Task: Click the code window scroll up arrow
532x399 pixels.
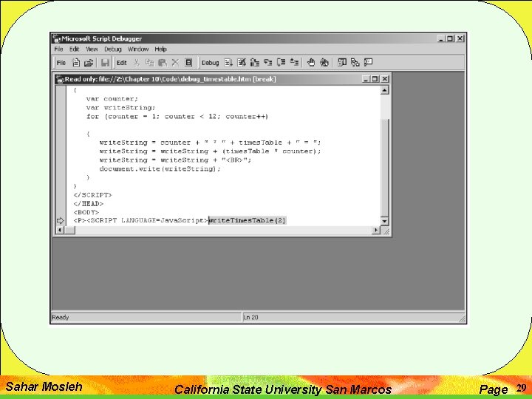Action: 384,90
